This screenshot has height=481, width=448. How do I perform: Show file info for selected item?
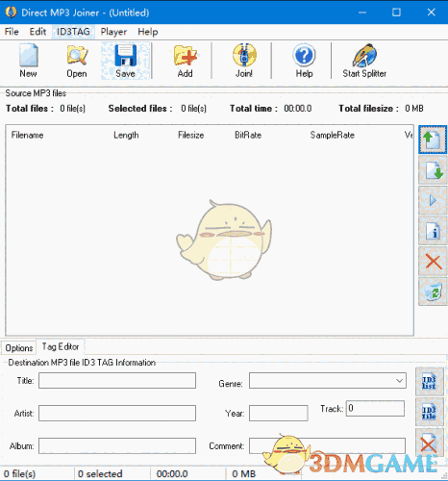433,231
